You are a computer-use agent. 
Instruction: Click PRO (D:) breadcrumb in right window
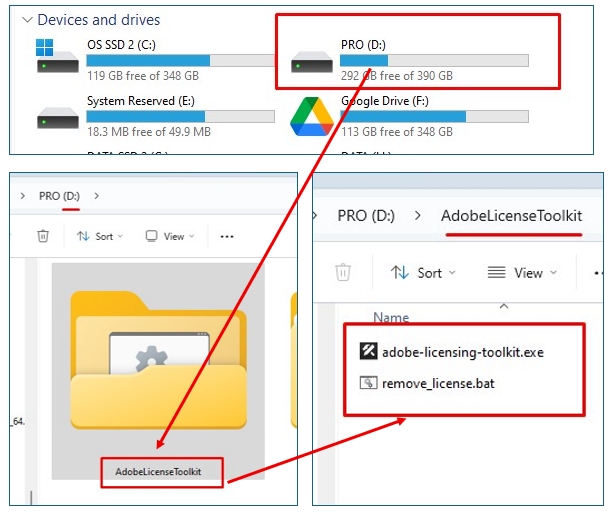(x=366, y=216)
